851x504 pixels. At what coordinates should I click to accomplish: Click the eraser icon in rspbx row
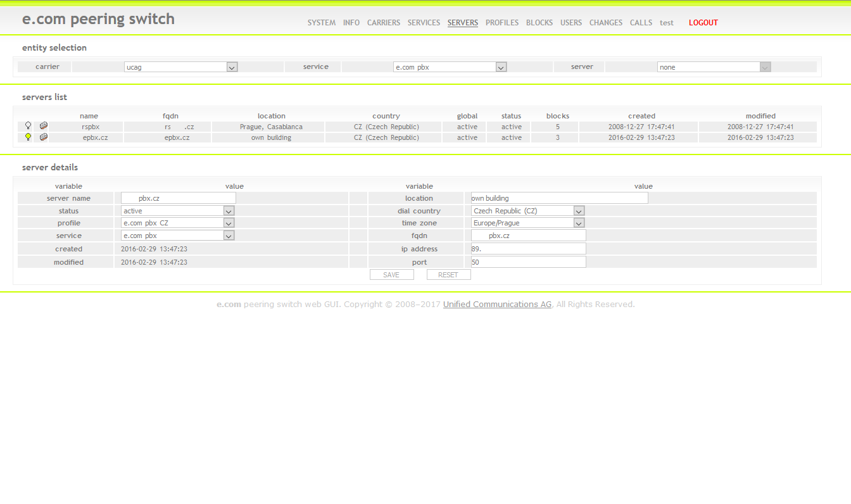point(43,126)
